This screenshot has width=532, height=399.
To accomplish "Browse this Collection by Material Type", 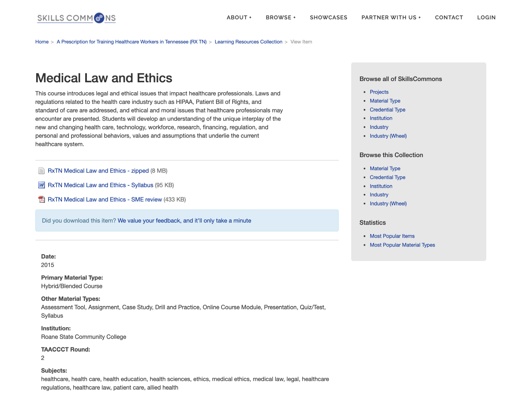I will pyautogui.click(x=385, y=169).
